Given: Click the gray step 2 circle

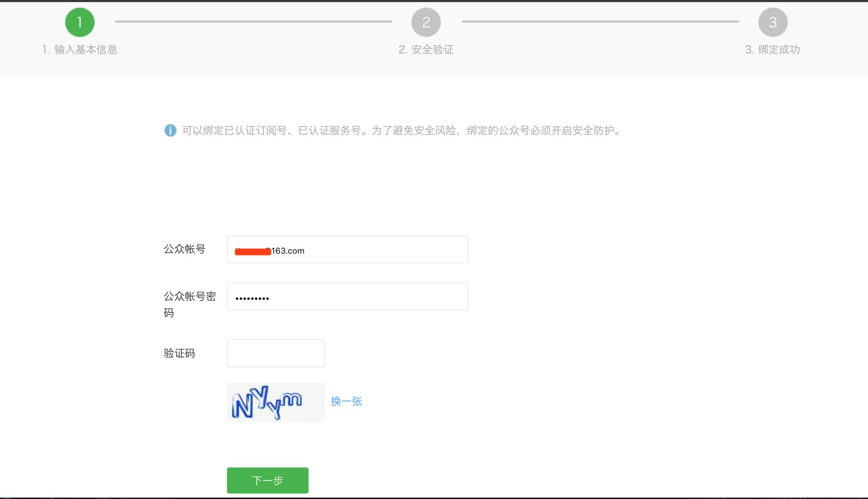Looking at the screenshot, I should [x=426, y=22].
